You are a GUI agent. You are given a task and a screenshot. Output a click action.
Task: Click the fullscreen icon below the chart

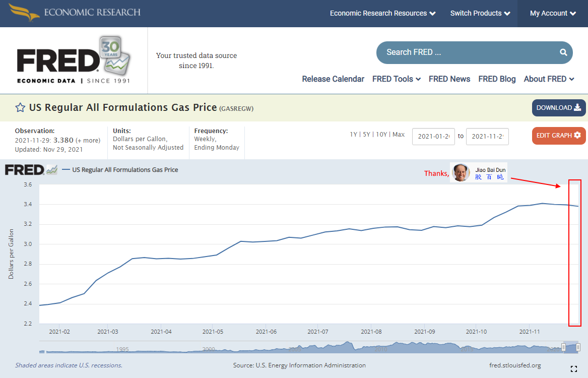pos(573,369)
